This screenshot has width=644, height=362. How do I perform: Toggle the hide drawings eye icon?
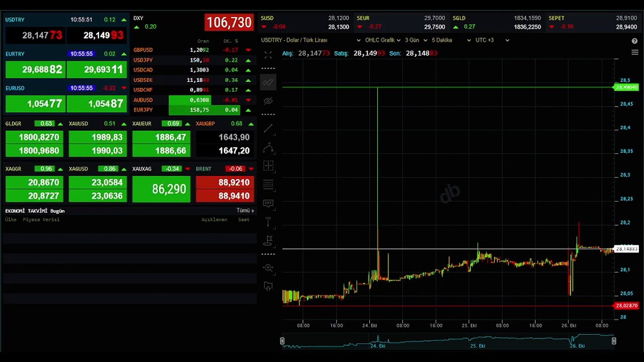(268, 101)
